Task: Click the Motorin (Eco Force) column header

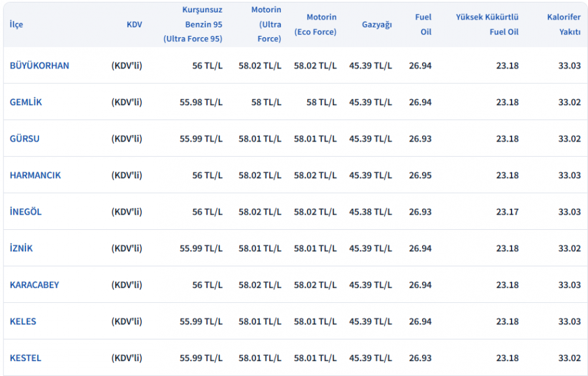Action: (x=315, y=24)
